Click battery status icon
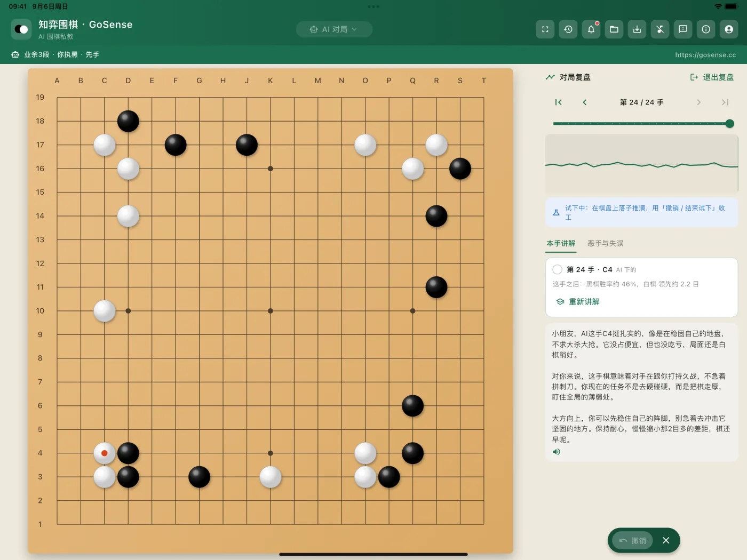This screenshot has width=747, height=560. pyautogui.click(x=732, y=6)
